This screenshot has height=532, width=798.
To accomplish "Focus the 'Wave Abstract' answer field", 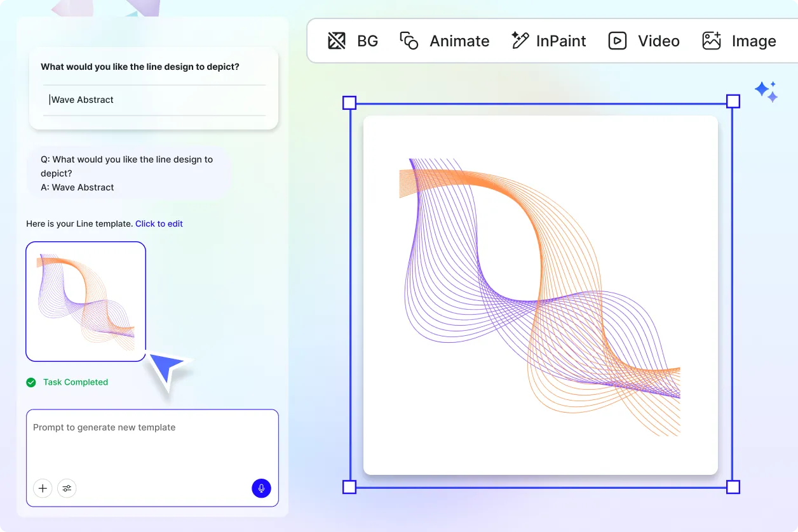I will click(x=154, y=100).
